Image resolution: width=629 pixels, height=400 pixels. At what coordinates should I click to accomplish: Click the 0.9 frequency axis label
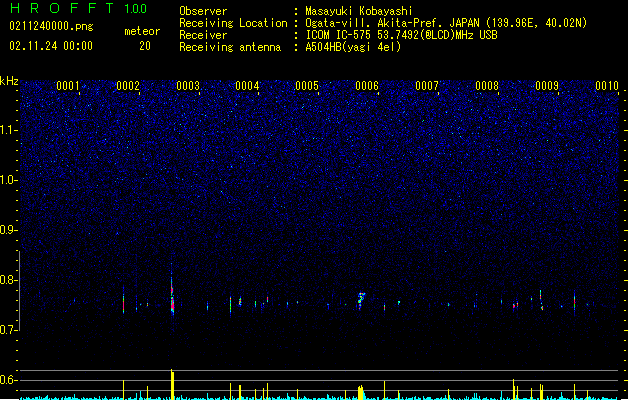pos(9,230)
